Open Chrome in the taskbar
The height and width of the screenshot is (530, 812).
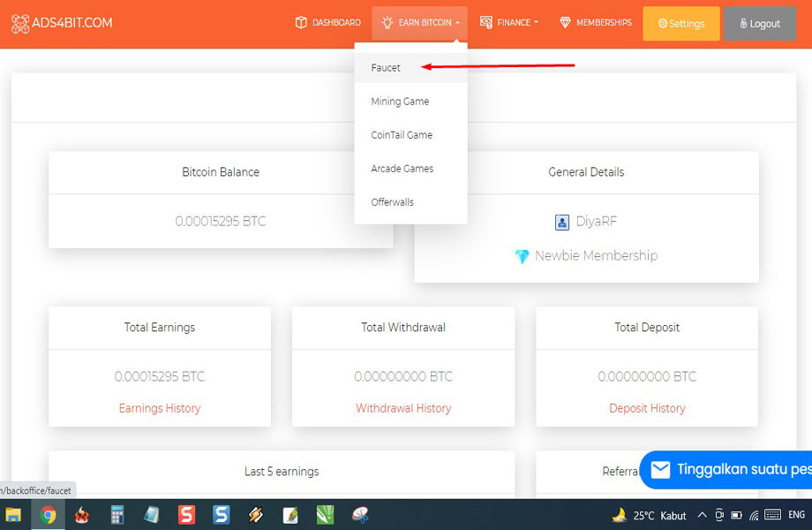[x=49, y=515]
